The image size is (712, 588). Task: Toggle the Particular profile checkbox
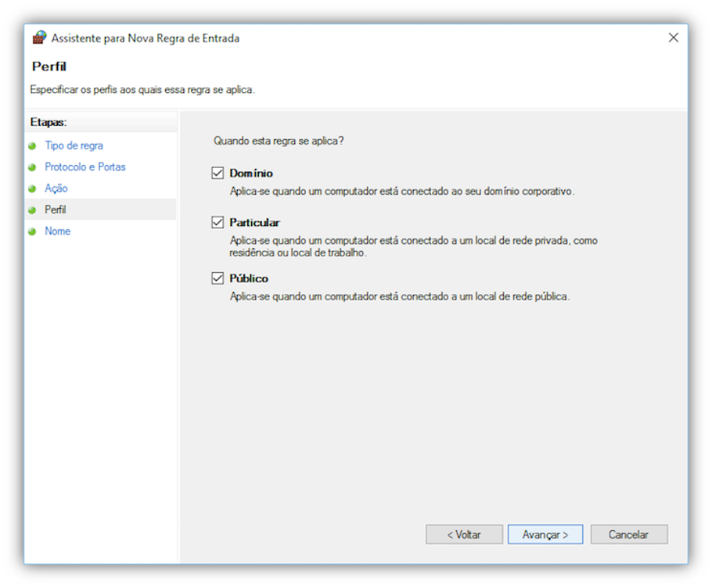click(x=218, y=222)
